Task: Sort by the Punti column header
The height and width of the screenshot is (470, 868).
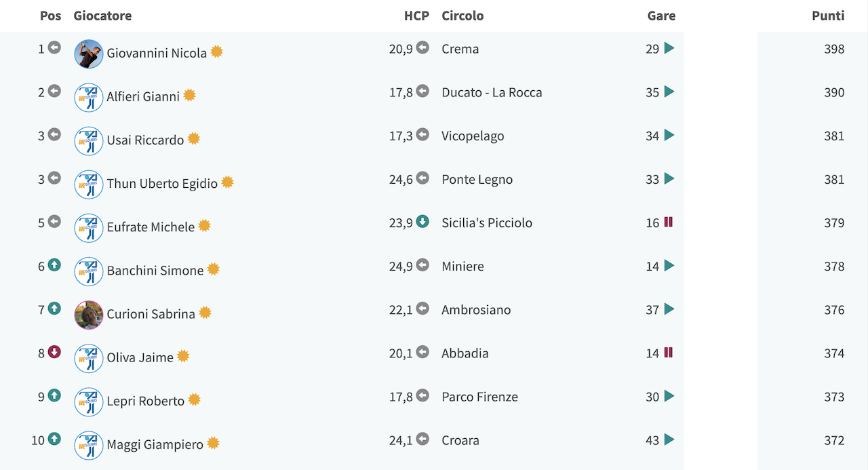Action: tap(828, 16)
